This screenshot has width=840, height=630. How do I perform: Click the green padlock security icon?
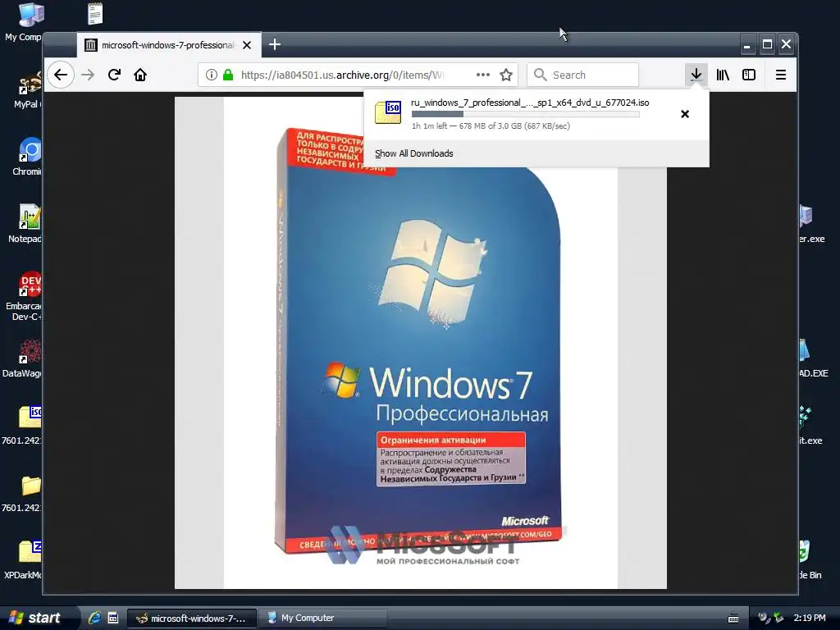point(228,75)
